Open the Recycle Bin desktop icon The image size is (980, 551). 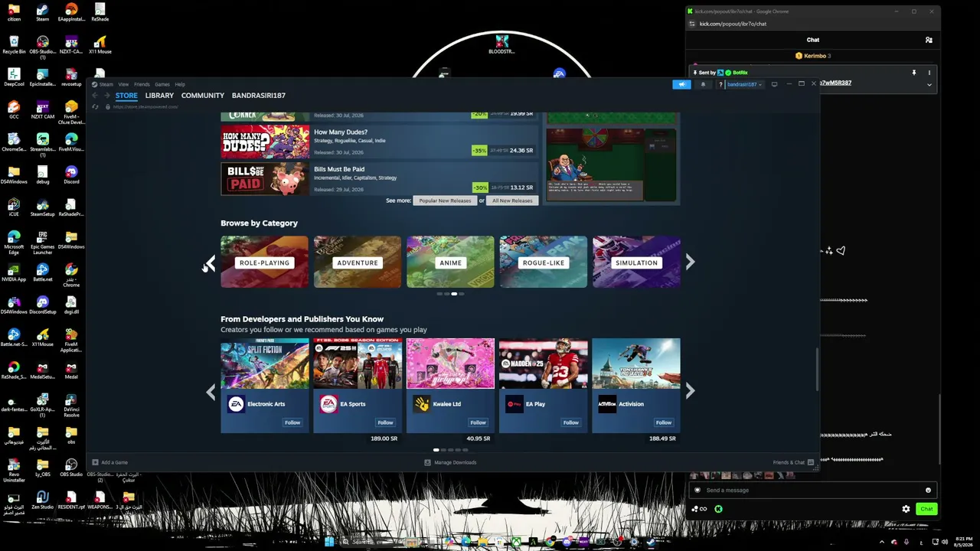coord(14,43)
